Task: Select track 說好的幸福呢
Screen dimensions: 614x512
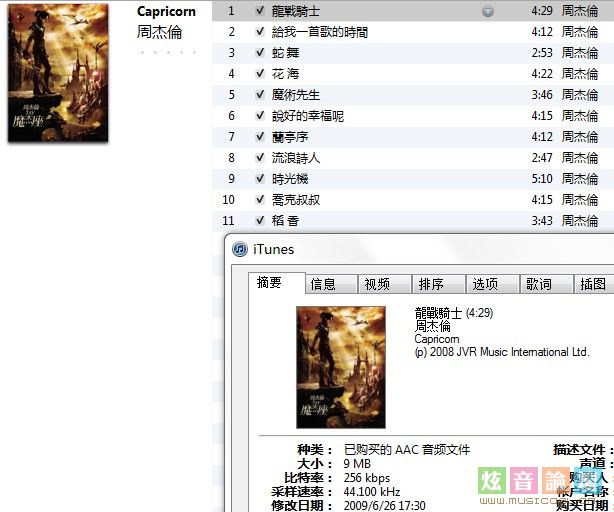Action: 413,115
